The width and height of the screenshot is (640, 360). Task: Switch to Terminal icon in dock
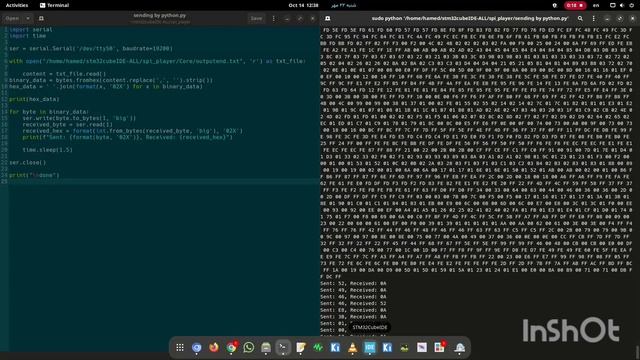pyautogui.click(x=283, y=347)
